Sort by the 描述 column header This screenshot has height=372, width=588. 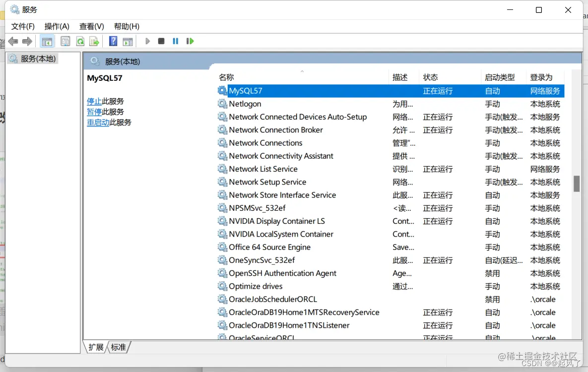click(403, 77)
